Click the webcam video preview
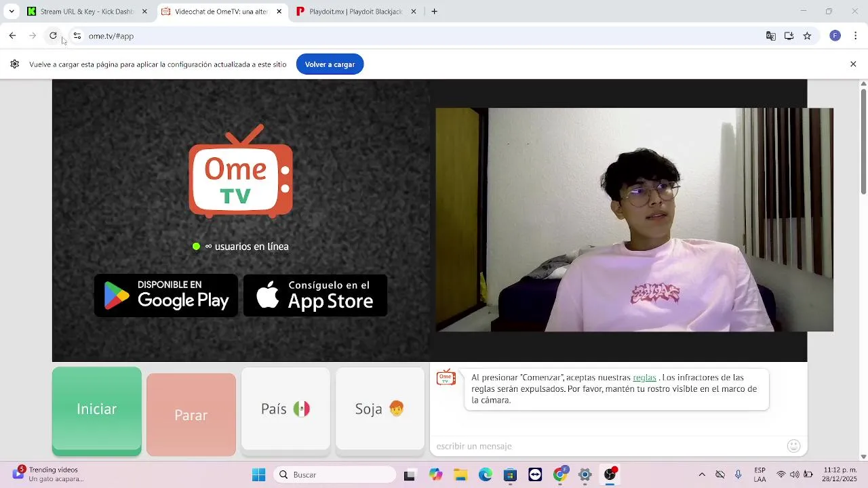 (634, 220)
